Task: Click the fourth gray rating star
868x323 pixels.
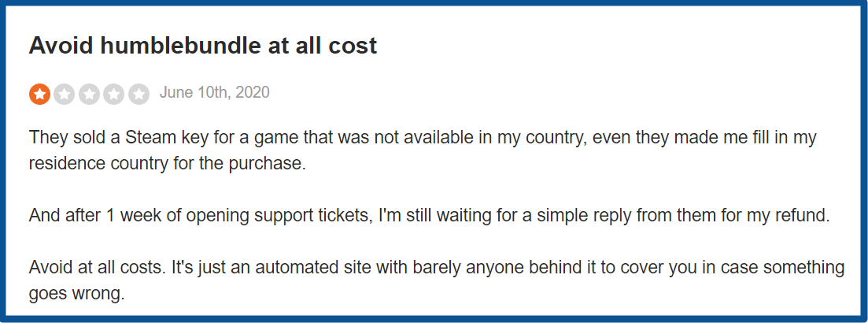Action: 114,95
